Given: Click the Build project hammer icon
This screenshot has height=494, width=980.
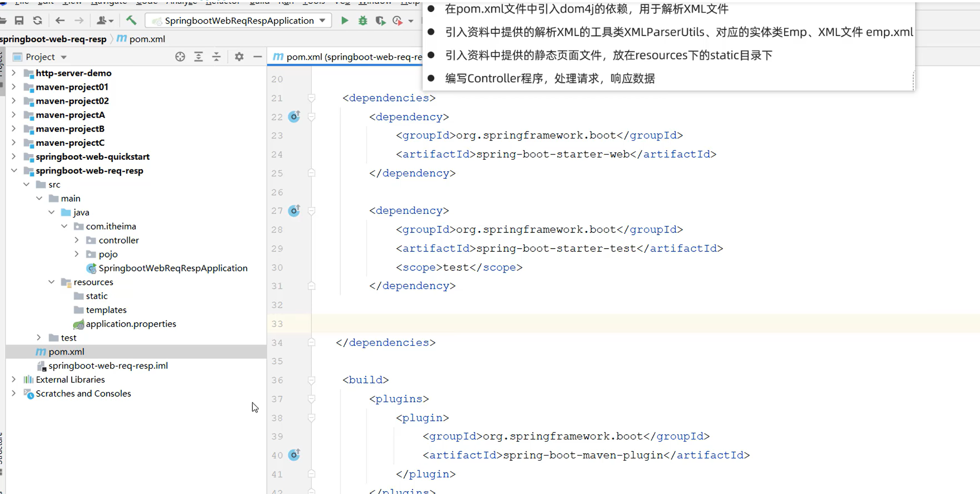Looking at the screenshot, I should pos(131,20).
